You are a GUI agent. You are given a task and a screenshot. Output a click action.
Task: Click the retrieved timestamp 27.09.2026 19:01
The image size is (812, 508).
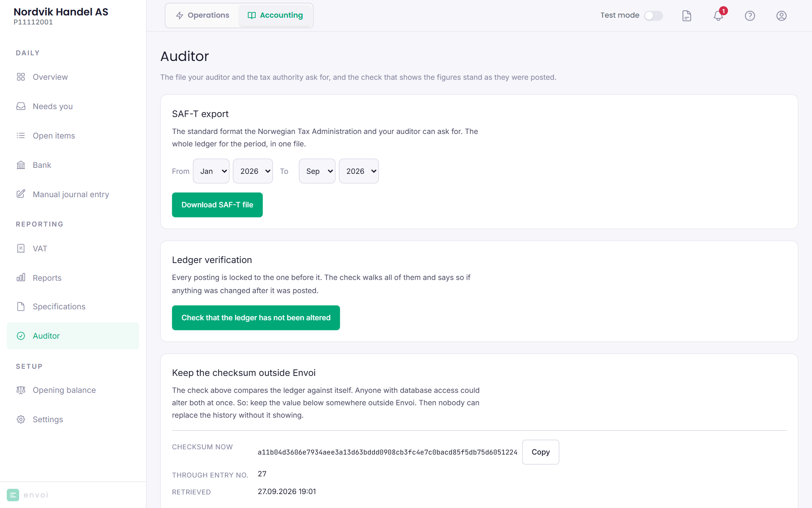point(287,491)
